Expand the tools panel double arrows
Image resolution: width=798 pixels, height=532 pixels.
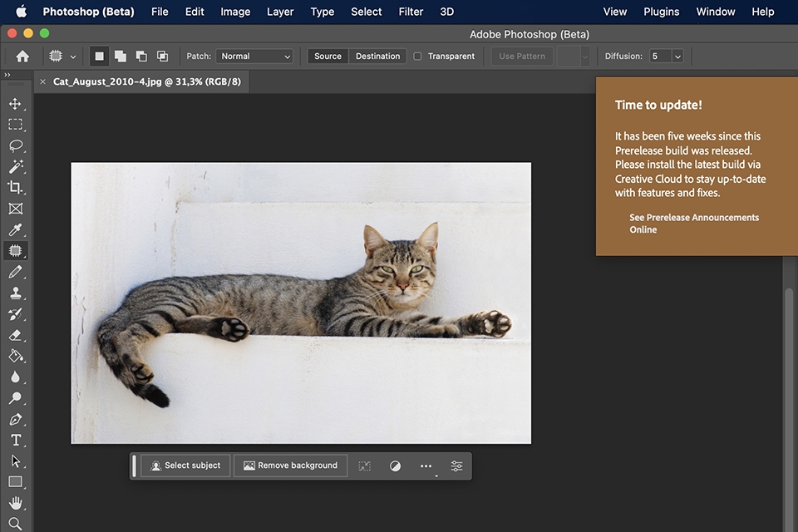point(7,75)
